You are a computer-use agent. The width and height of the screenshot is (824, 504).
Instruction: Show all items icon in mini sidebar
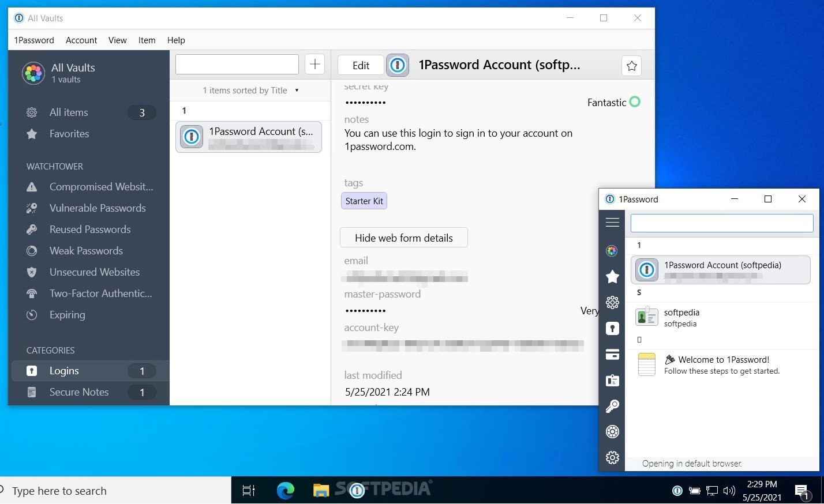[612, 302]
